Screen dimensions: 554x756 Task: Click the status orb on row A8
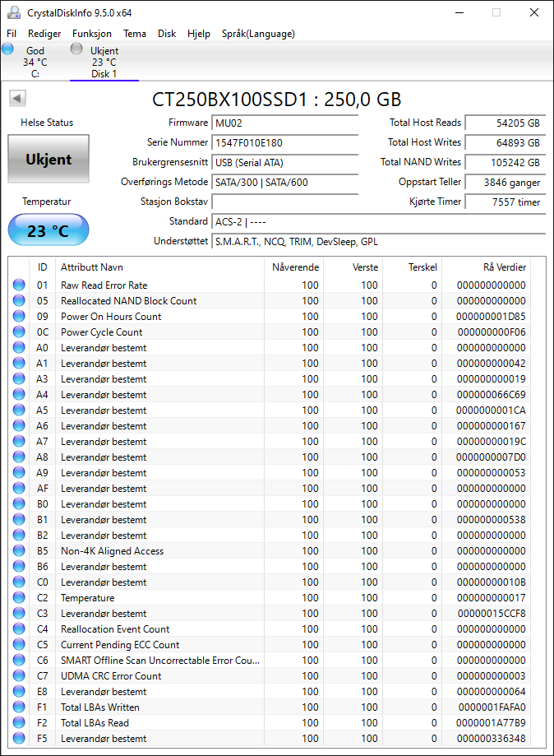[x=19, y=457]
